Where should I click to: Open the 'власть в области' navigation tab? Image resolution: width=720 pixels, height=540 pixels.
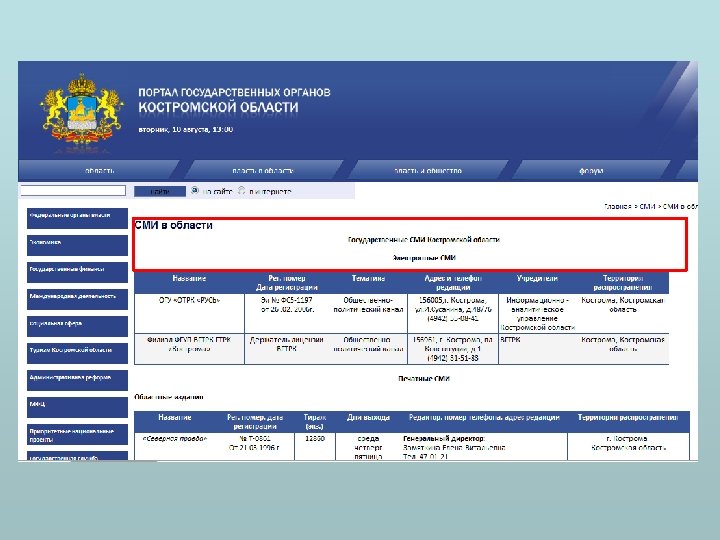[x=263, y=171]
